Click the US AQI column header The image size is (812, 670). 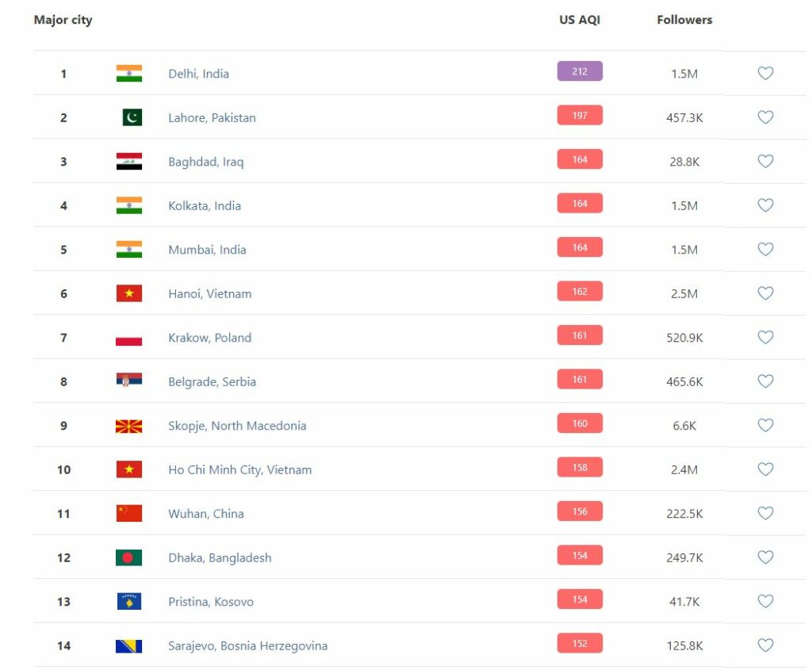coord(580,20)
